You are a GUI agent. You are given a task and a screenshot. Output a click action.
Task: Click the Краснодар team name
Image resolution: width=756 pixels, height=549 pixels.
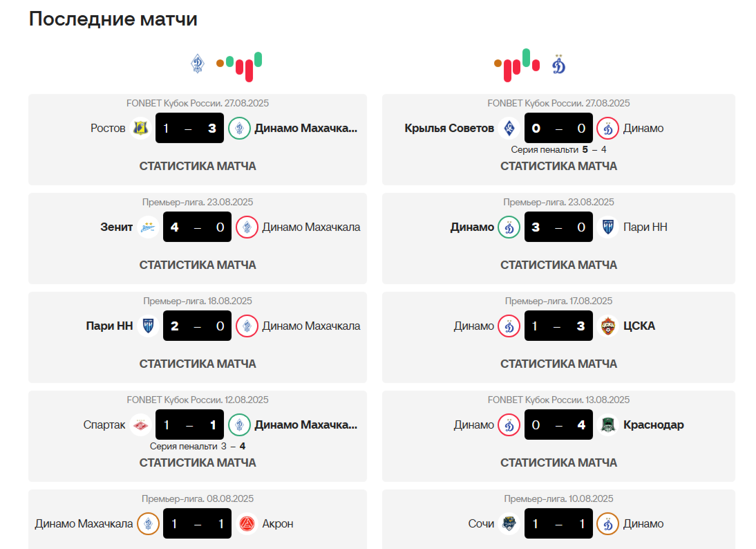click(653, 425)
